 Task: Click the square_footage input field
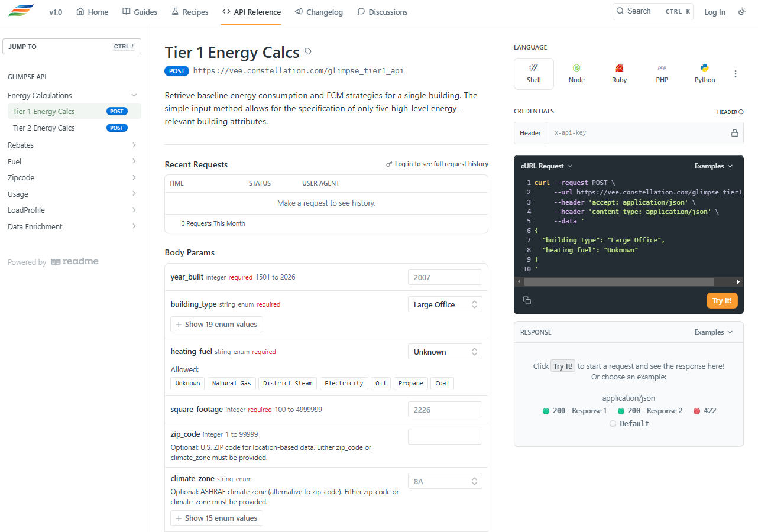click(445, 410)
